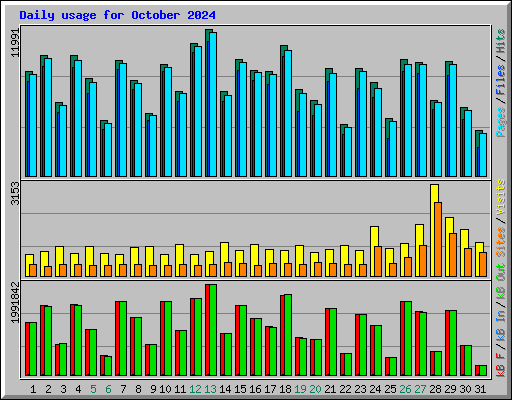Screen dimensions: 512x400
Task: Click the 'Sites' legend label
Action: [x=501, y=242]
